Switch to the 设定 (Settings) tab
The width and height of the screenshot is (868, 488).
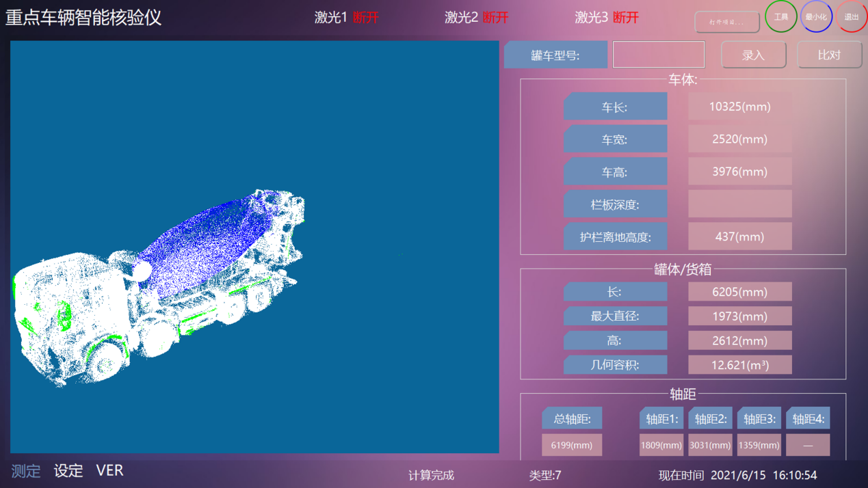tap(68, 471)
